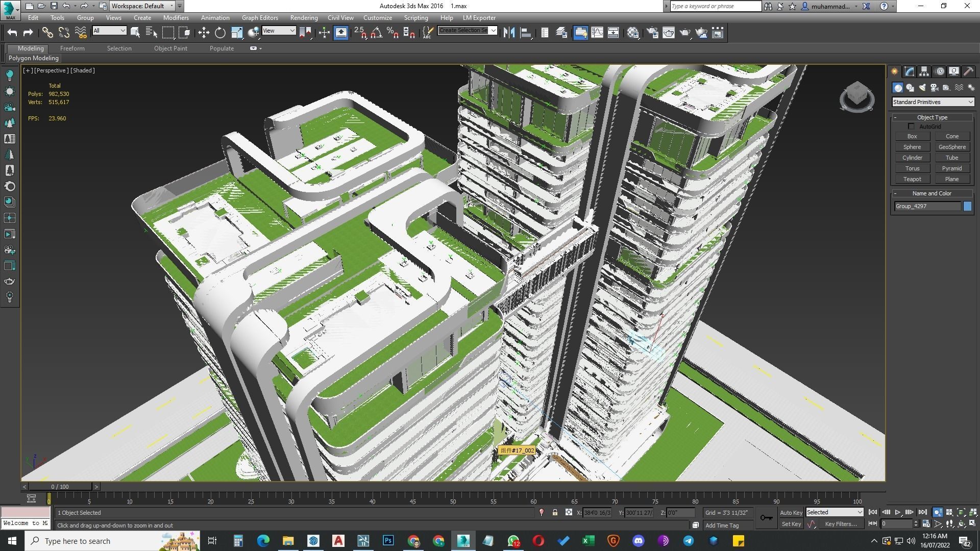
Task: Toggle the AutoGrid checkbox
Action: pyautogui.click(x=912, y=127)
